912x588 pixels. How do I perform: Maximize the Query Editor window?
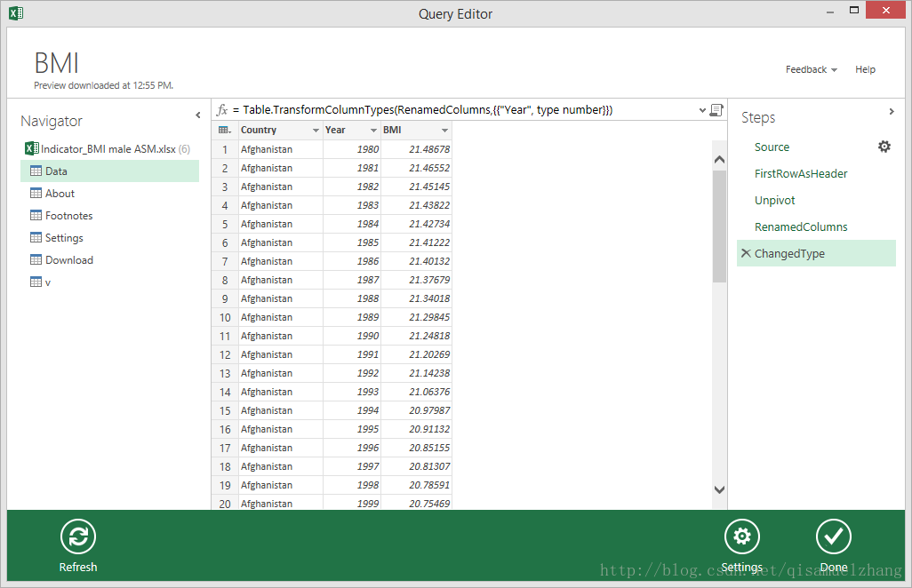click(x=854, y=10)
